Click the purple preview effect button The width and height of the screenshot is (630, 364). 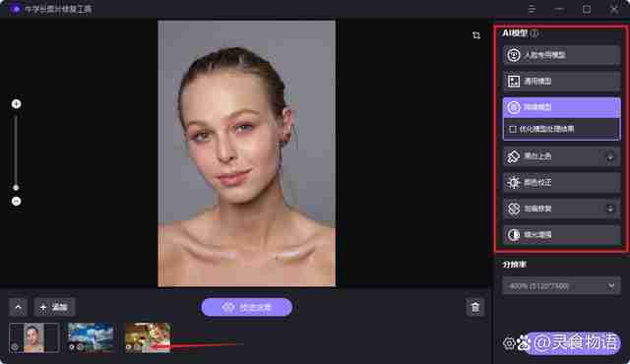[x=247, y=307]
